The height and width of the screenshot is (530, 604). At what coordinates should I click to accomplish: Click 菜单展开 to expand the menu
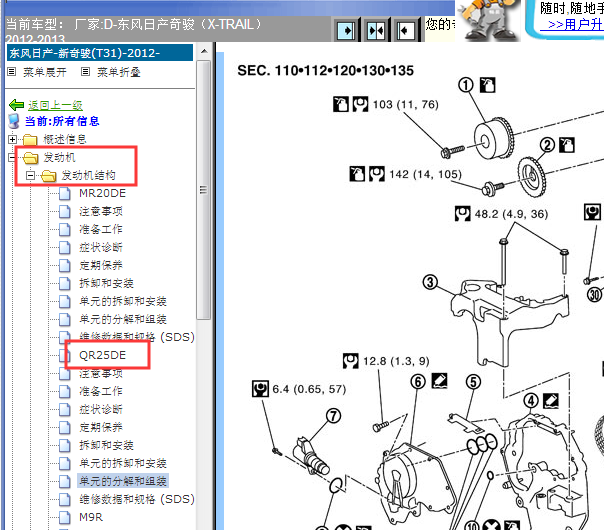45,72
